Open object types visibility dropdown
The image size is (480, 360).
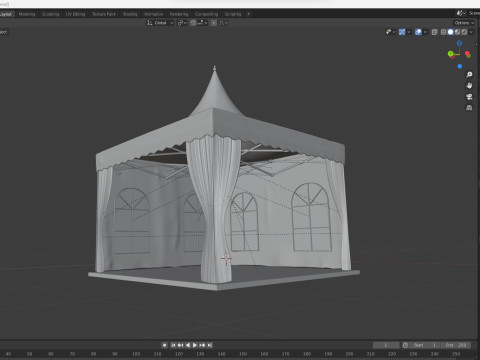(390, 32)
